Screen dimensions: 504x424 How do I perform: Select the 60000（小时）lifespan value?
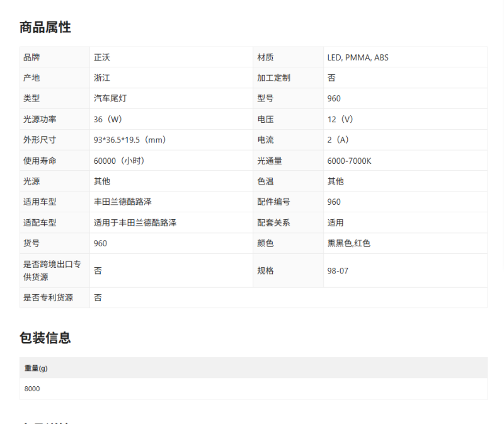coord(119,161)
